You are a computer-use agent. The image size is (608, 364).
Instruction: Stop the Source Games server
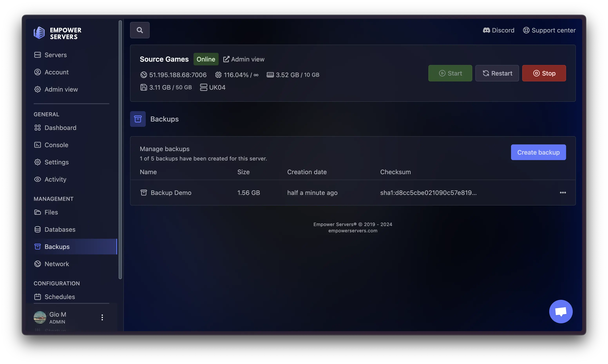tap(544, 73)
